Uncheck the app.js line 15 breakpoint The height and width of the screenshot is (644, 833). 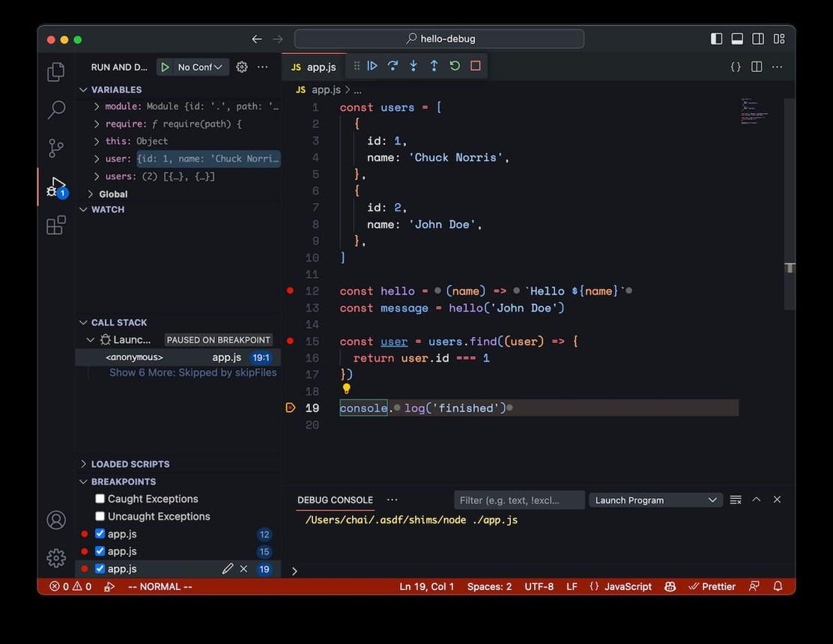100,551
